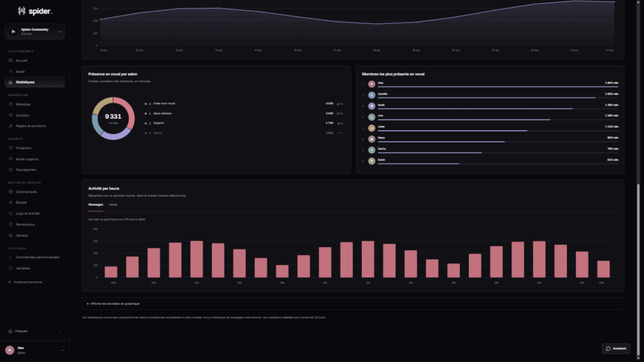644x362 pixels.
Task: Click Alex's avatar in top vocal list
Action: pos(372,84)
